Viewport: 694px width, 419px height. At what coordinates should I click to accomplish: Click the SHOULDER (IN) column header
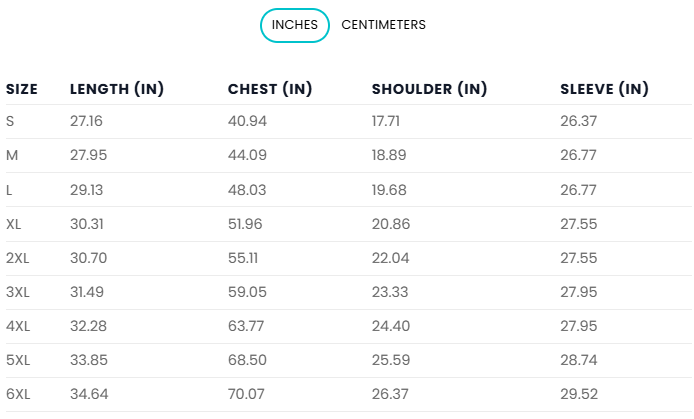click(x=429, y=89)
